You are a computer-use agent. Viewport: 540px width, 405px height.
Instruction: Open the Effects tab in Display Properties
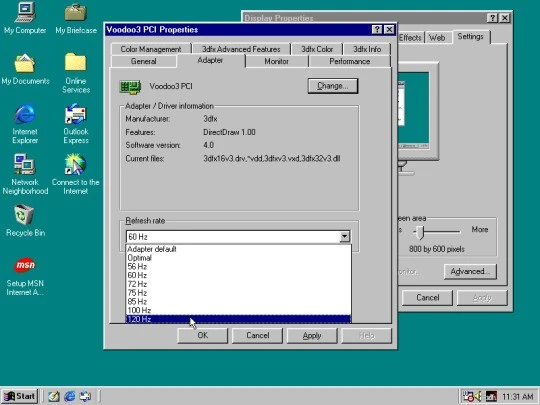410,38
